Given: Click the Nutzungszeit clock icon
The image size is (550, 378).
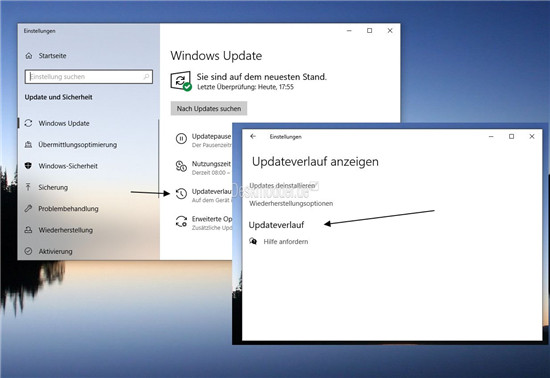Looking at the screenshot, I should point(181,166).
